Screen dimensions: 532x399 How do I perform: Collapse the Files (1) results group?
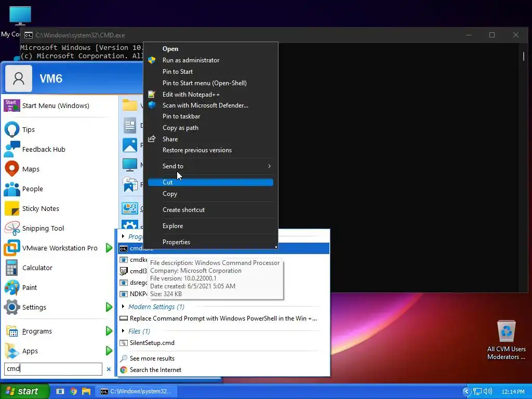click(123, 331)
